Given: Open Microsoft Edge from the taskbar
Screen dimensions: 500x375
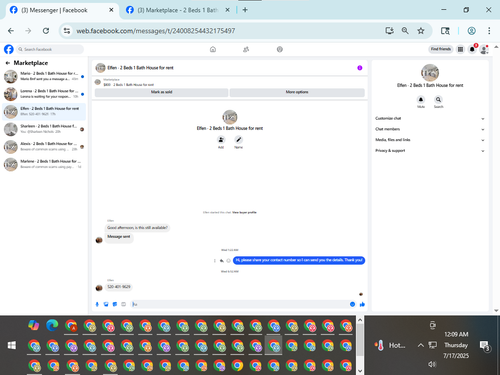Looking at the screenshot, I should coord(52,325).
